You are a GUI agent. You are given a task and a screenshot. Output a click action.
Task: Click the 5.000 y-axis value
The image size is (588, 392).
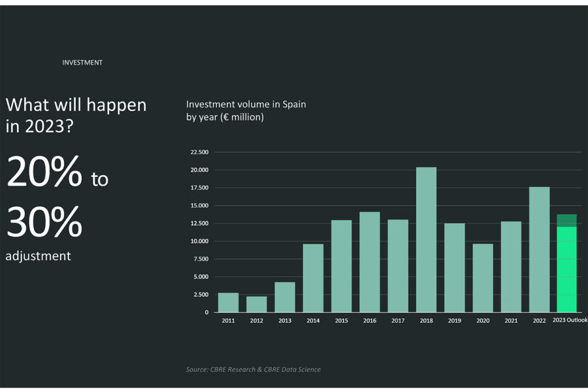[x=201, y=277]
